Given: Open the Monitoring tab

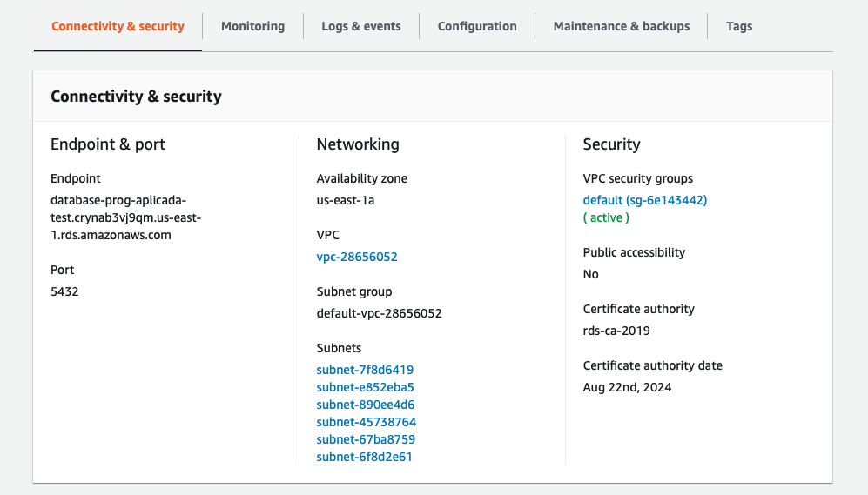Looking at the screenshot, I should pos(252,26).
